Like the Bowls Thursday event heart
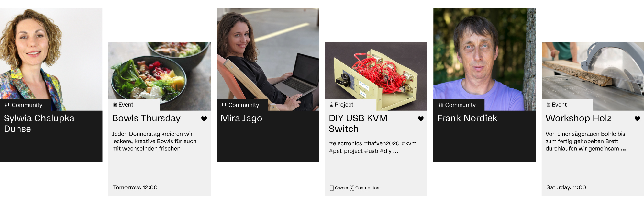Screen dimensions: 644x204 click(204, 119)
